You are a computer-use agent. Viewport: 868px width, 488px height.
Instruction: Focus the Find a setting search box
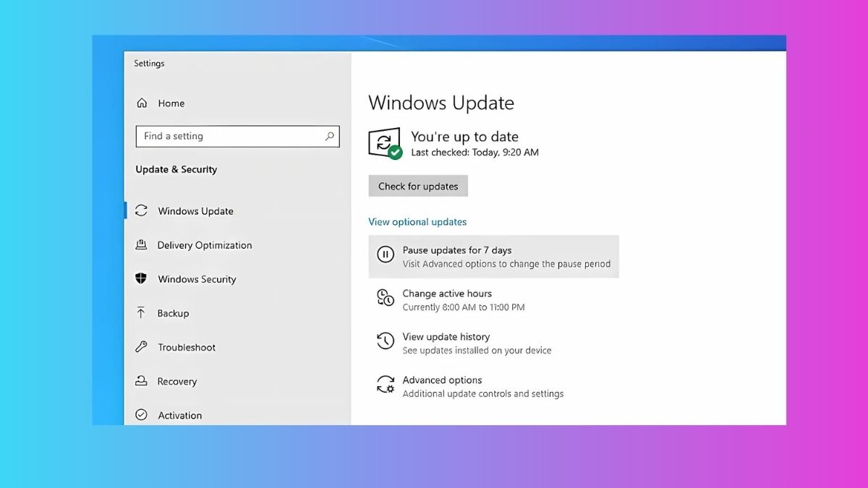click(237, 136)
